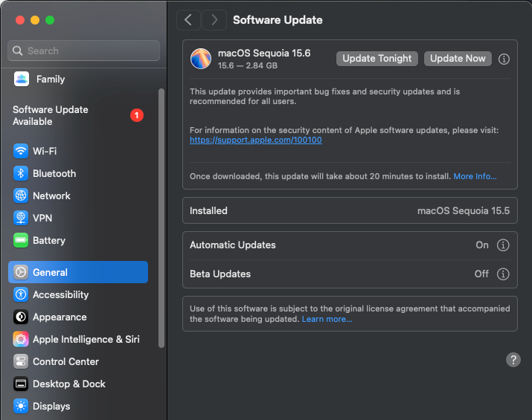Image resolution: width=532 pixels, height=420 pixels.
Task: Click the Beta Updates Off value
Action: click(x=481, y=274)
